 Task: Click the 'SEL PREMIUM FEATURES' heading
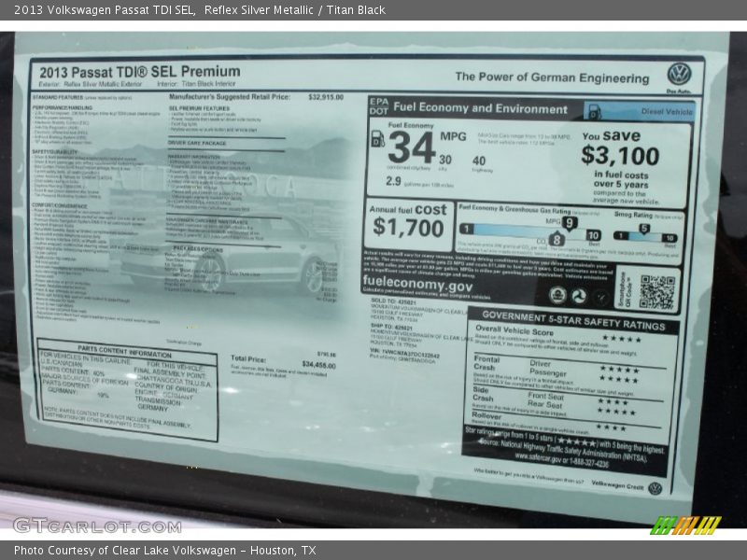click(x=199, y=108)
